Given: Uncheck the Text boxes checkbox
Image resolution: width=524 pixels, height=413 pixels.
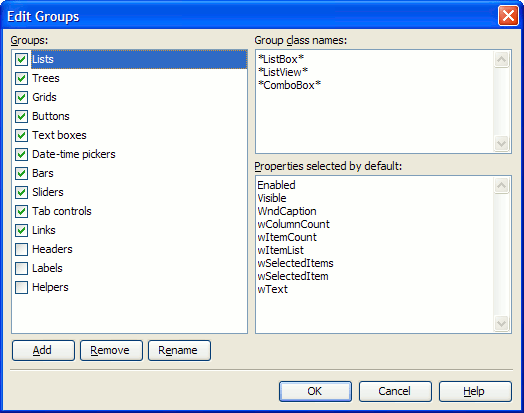Looking at the screenshot, I should (21, 136).
